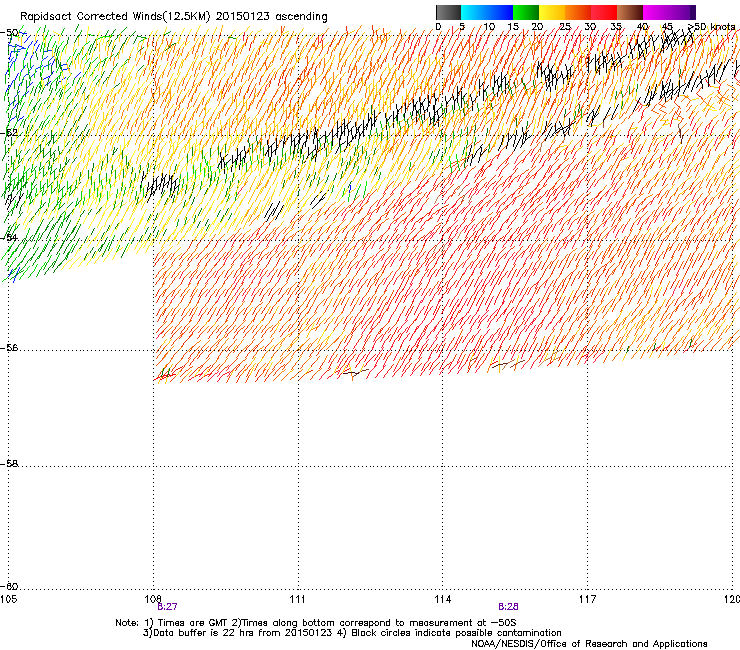Click the brown 35-40 knots legend swatch
The image size is (740, 650).
click(630, 12)
